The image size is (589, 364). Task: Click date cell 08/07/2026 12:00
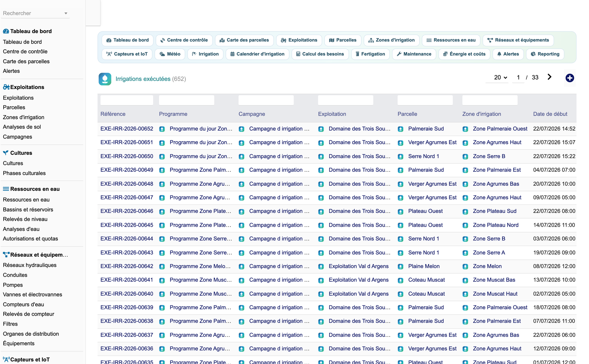tap(554, 266)
